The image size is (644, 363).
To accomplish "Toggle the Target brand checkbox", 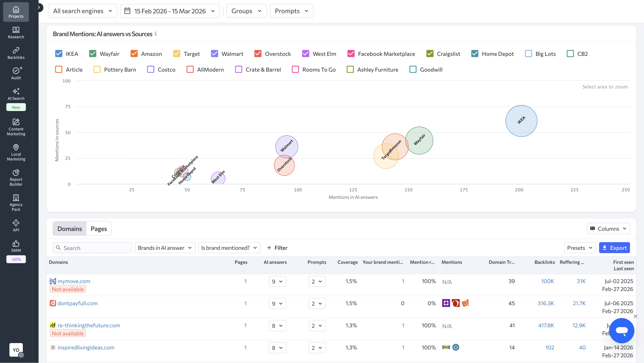I will click(x=177, y=54).
